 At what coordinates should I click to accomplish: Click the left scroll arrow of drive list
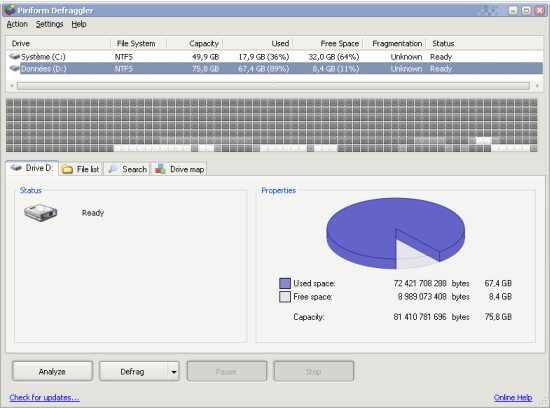click(12, 86)
